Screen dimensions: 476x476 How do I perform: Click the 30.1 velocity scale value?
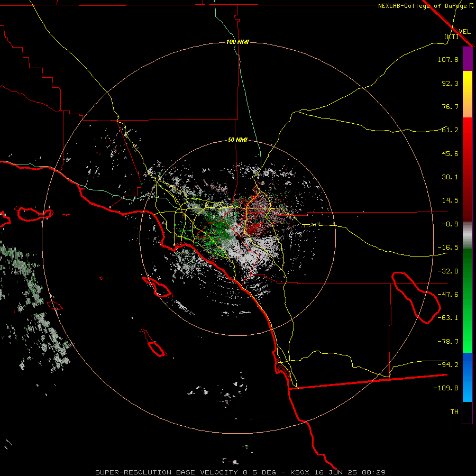(x=450, y=177)
